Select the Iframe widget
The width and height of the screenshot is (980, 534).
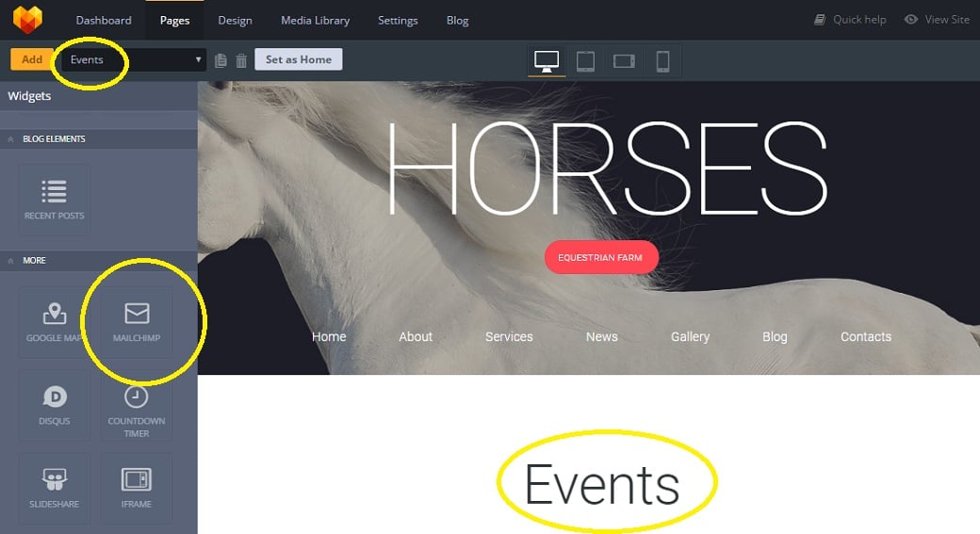(x=137, y=487)
